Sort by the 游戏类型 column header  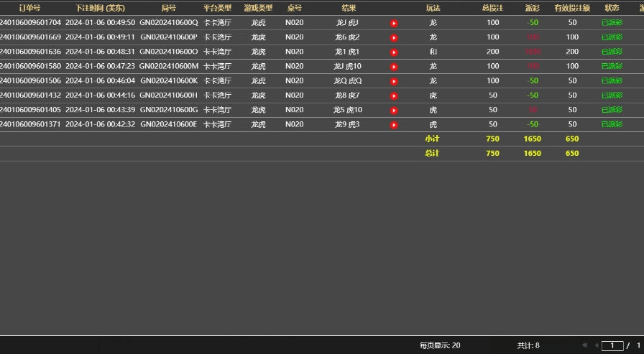point(258,8)
